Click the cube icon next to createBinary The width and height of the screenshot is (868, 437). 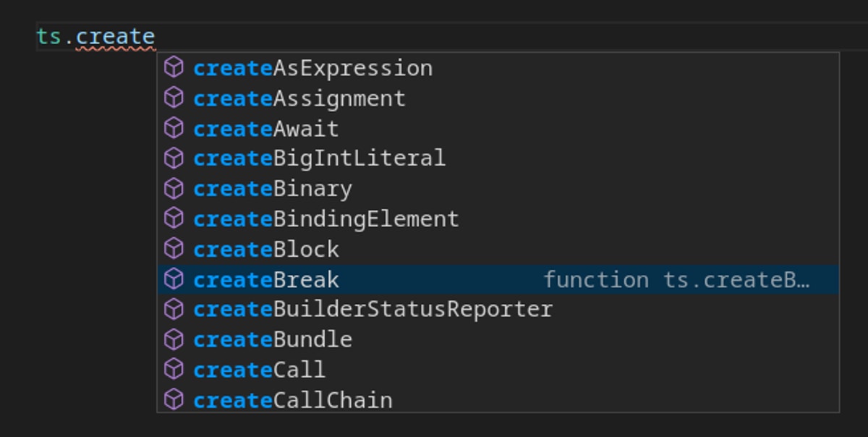[x=174, y=188]
